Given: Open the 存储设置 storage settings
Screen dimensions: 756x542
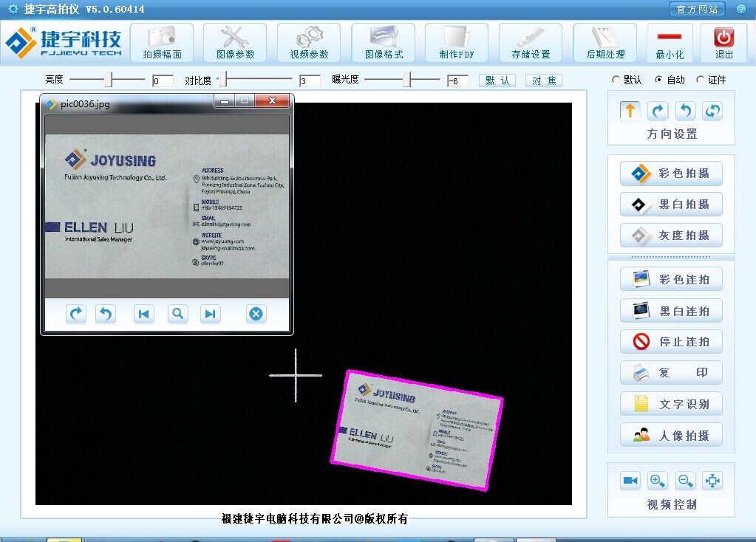Looking at the screenshot, I should (531, 43).
